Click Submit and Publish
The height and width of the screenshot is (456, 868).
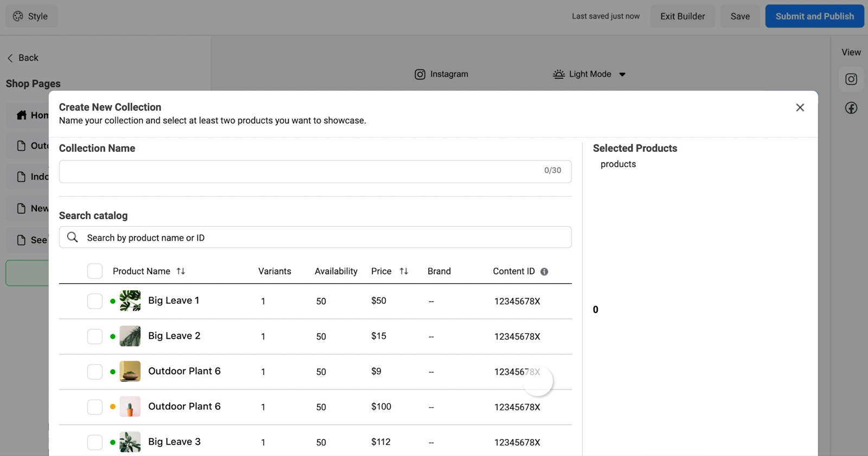[x=814, y=16]
